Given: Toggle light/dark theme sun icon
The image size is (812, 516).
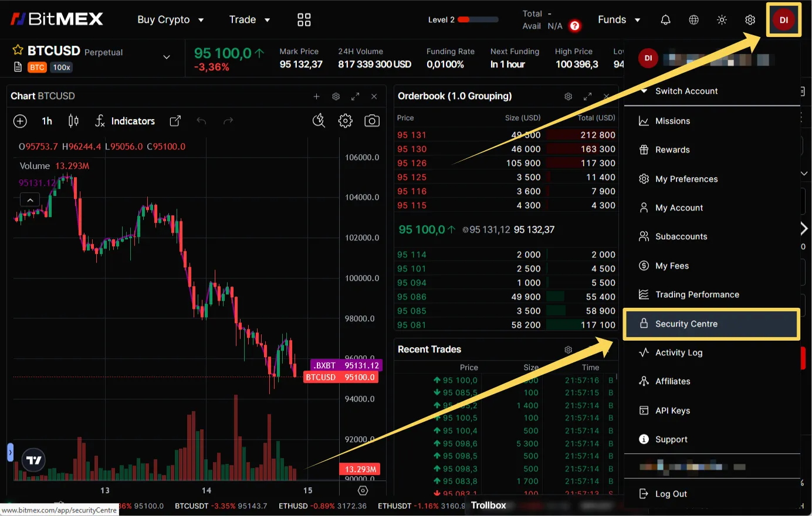Looking at the screenshot, I should (722, 20).
